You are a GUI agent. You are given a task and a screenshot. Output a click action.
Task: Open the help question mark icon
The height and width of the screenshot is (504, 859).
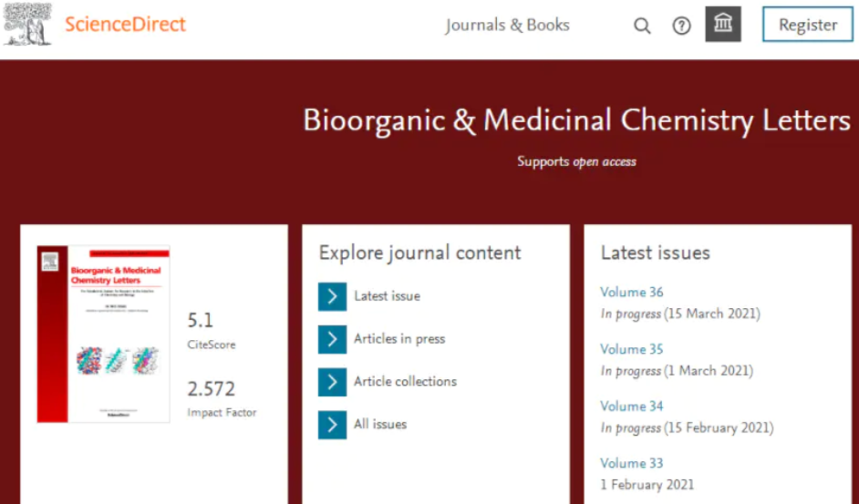(x=681, y=26)
